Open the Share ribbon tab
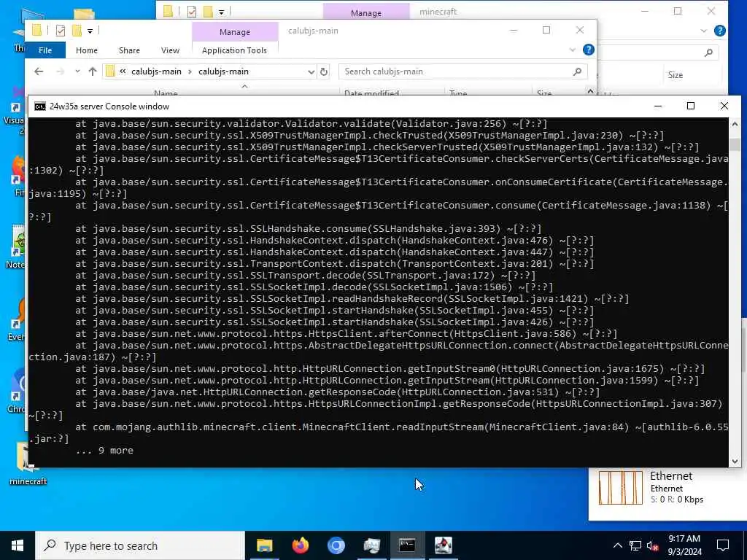This screenshot has height=560, width=747. (x=129, y=50)
